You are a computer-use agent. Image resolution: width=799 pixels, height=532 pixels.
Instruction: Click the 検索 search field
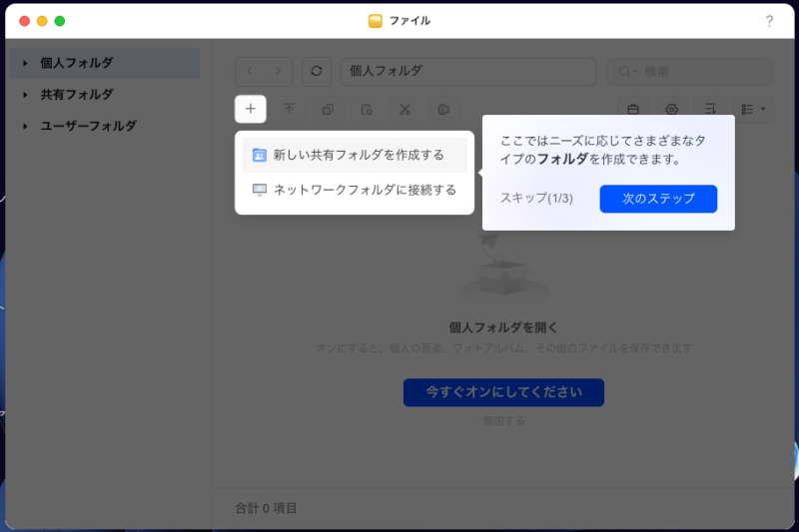point(699,71)
